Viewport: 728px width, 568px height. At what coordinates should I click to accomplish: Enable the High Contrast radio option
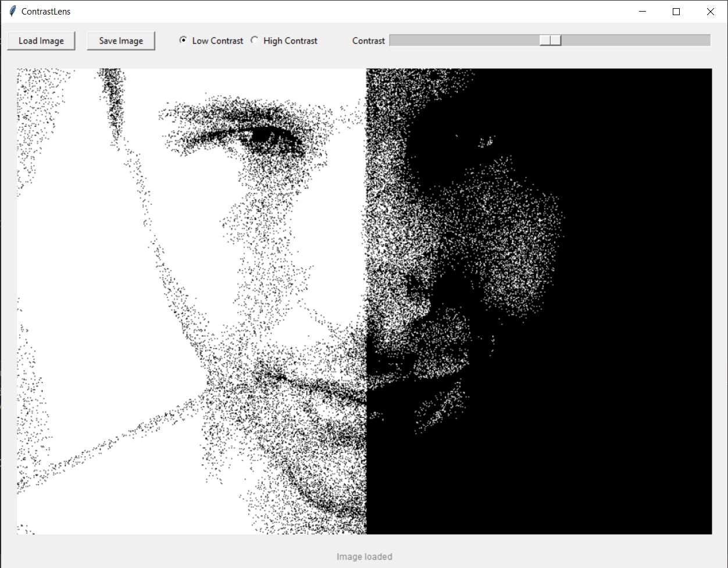point(255,40)
